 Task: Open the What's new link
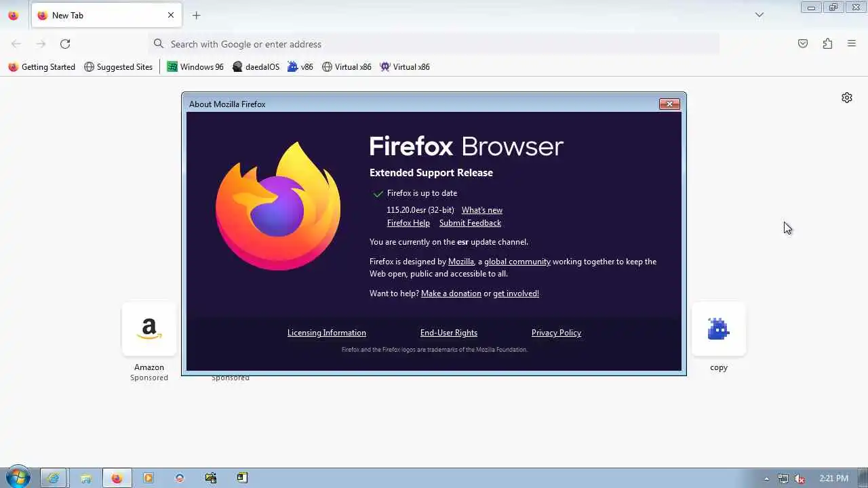[x=482, y=210]
